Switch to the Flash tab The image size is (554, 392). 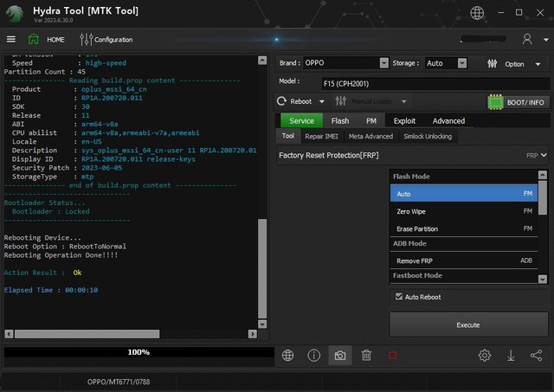[340, 121]
